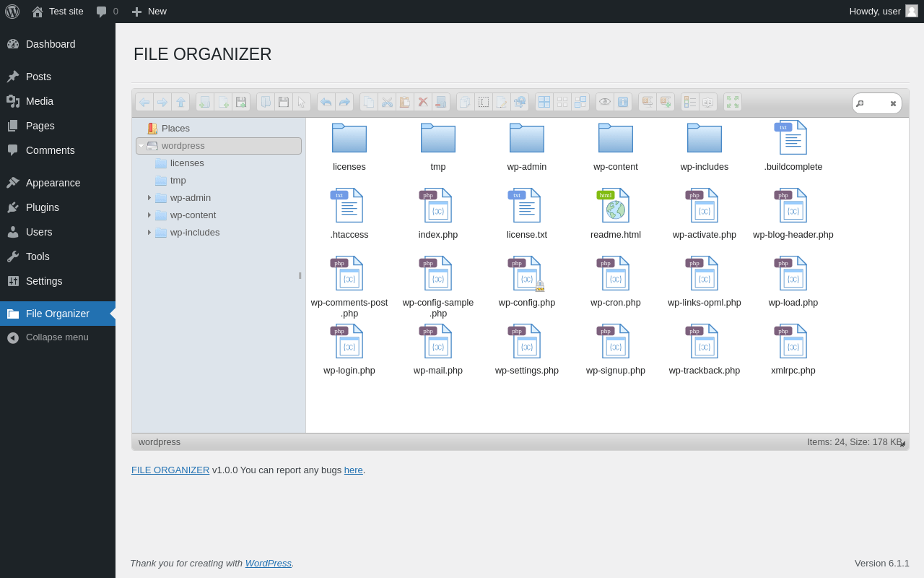Viewport: 924px width, 578px height.
Task: Toggle the preview eye icon
Action: tap(605, 102)
